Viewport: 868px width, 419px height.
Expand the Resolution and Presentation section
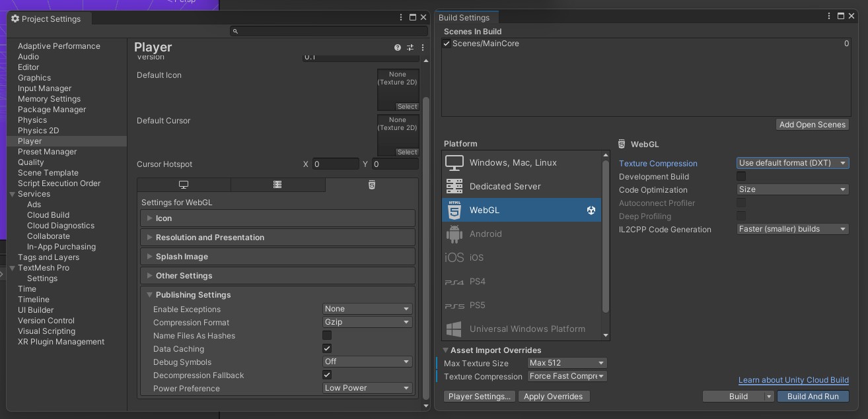(x=277, y=238)
